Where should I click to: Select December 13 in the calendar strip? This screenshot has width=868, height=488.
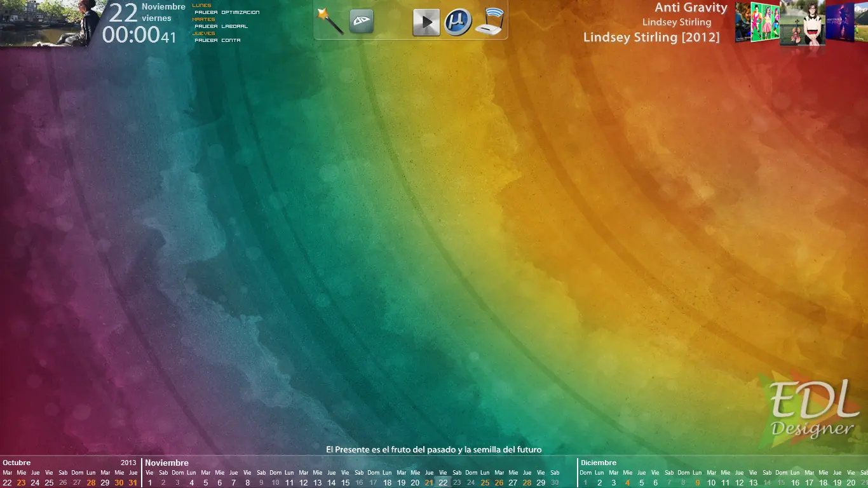pos(753,483)
